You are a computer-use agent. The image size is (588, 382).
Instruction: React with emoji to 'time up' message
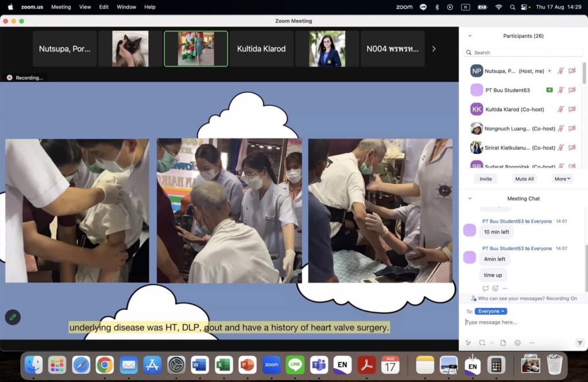pos(495,288)
